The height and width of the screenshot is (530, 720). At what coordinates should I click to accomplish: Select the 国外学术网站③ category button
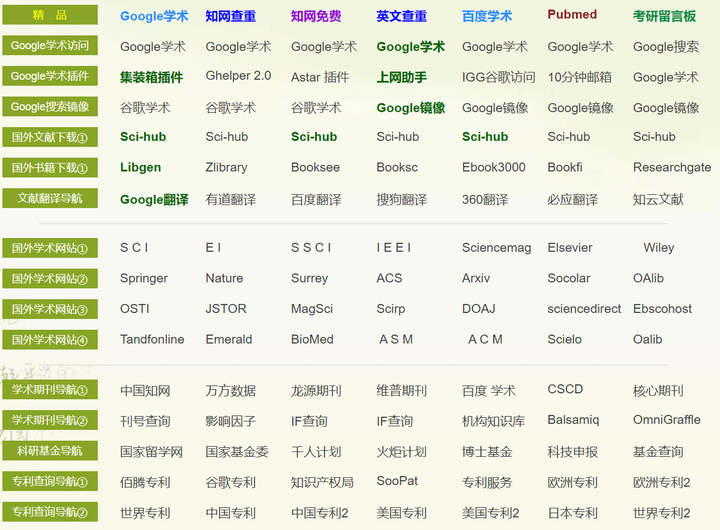50,309
